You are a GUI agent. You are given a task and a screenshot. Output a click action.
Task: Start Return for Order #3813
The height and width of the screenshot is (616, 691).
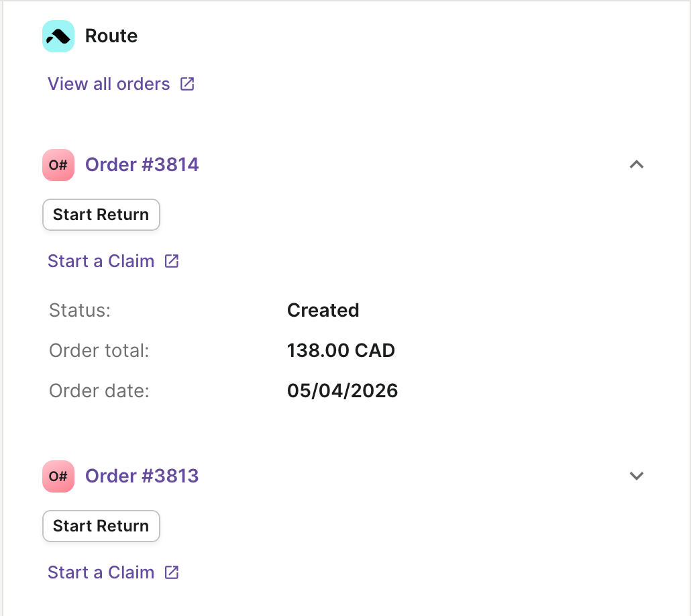[x=101, y=526]
